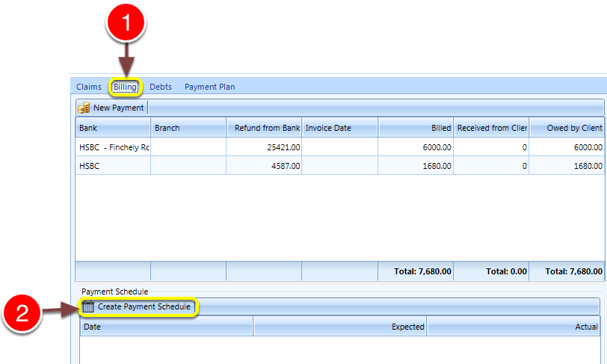
Task: Click the Date column header in schedule
Action: (167, 327)
